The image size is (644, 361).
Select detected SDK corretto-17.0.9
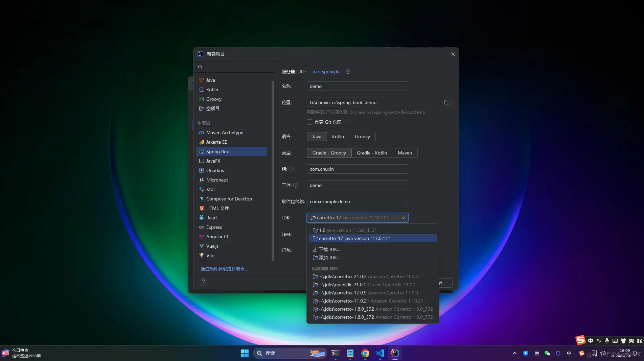[x=373, y=293]
